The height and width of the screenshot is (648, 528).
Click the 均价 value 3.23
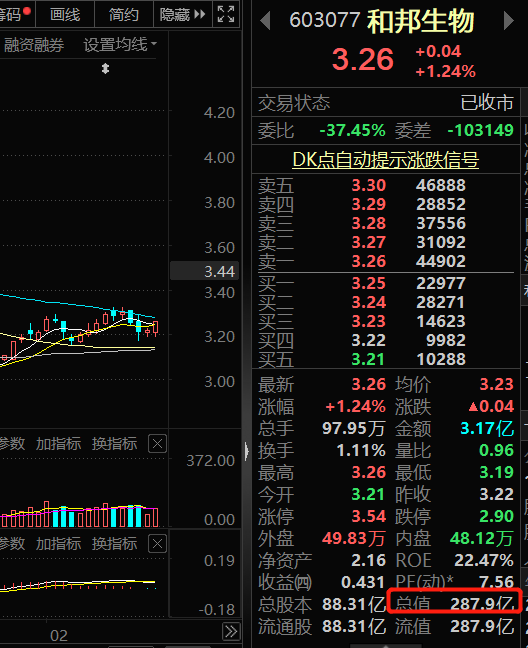coord(496,385)
